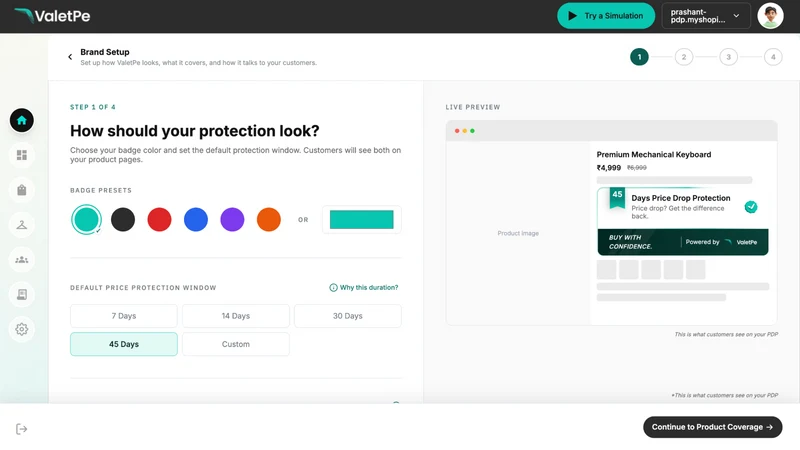Open the user avatar profile
800x450 pixels.
(770, 16)
